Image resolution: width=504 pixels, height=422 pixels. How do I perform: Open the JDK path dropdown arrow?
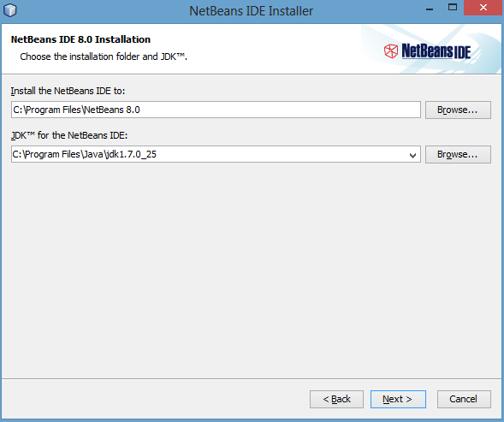click(412, 155)
